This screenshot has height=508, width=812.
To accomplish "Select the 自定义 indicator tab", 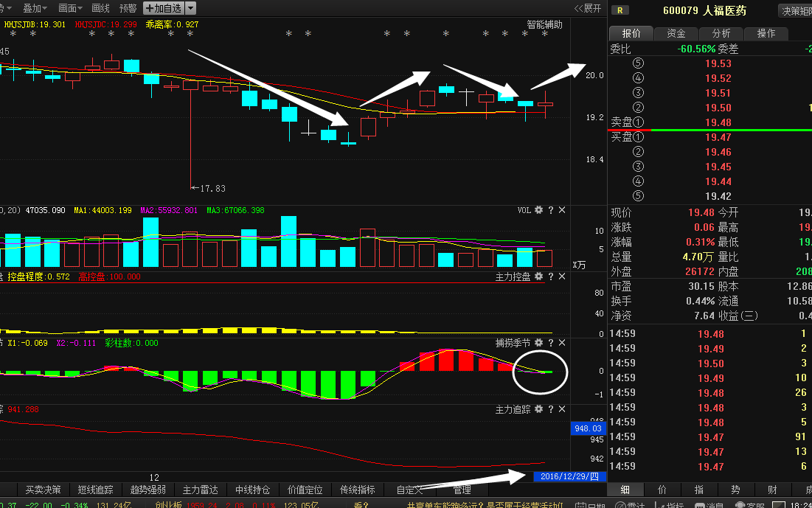I will 409,490.
